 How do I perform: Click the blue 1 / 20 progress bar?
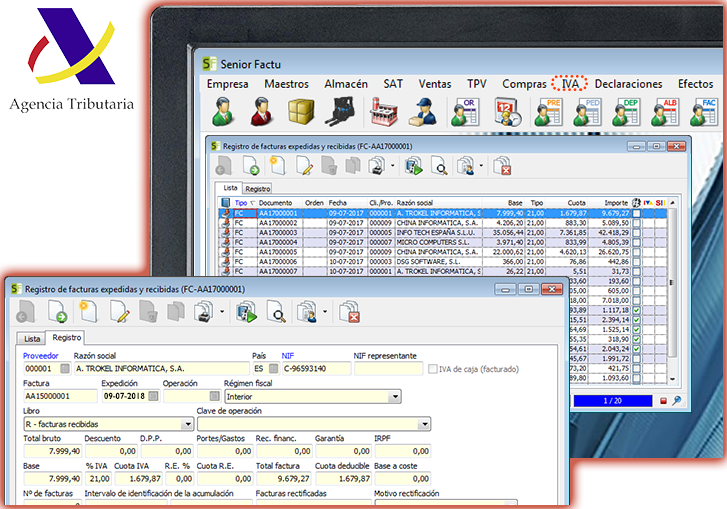(x=612, y=401)
